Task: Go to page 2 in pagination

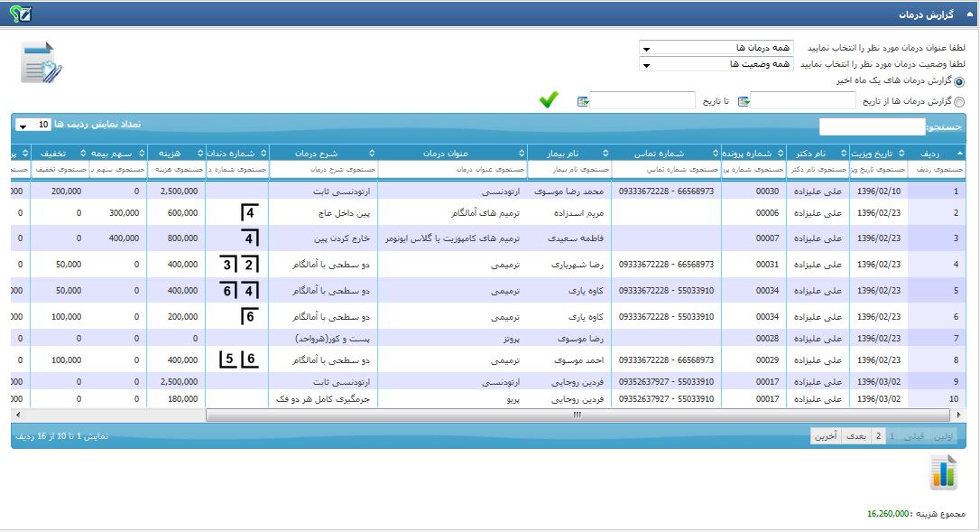Action: pyautogui.click(x=879, y=436)
